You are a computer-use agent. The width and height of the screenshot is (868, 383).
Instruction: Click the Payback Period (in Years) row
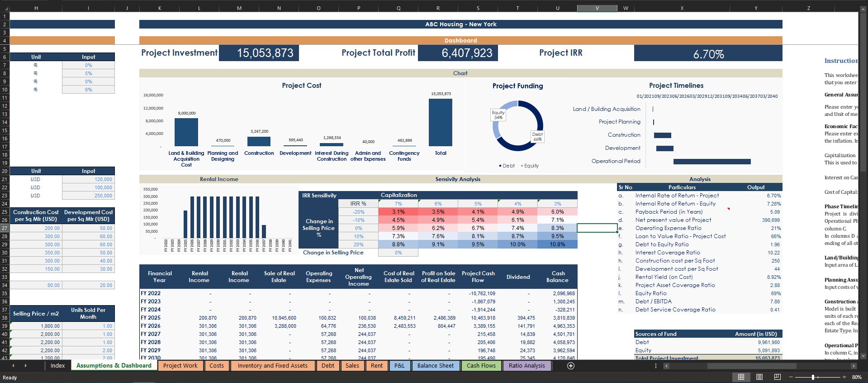(700, 212)
